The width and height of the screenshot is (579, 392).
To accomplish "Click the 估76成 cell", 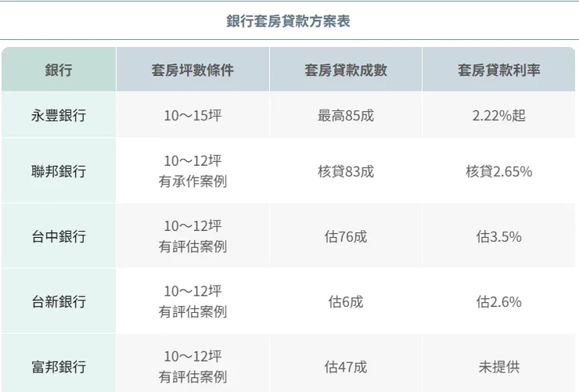I will (346, 236).
